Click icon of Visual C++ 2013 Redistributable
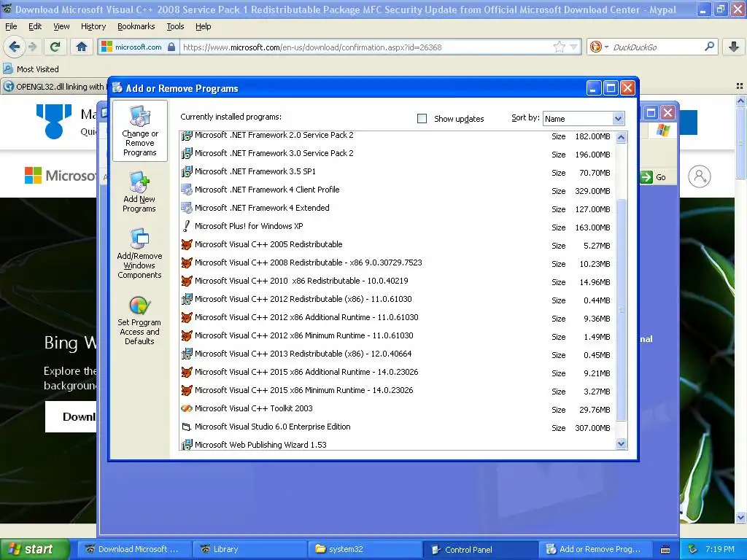 (186, 354)
